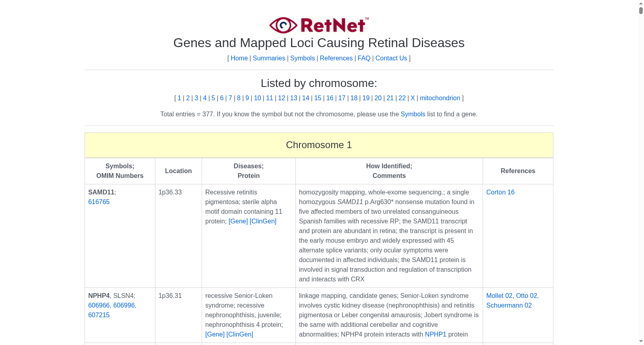Open the Schuermann 02 reference
Screen dimensions: 644x345
click(509, 305)
